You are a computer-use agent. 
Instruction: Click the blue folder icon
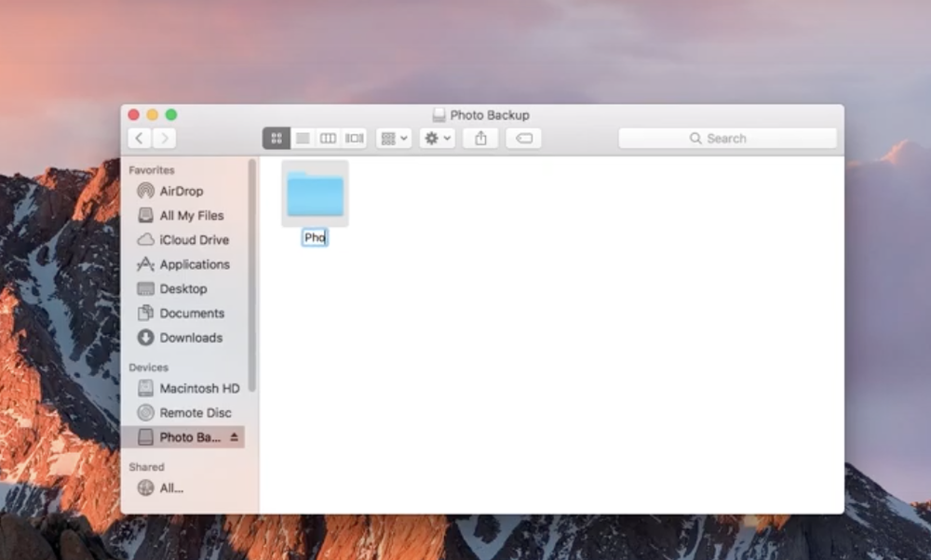tap(316, 193)
